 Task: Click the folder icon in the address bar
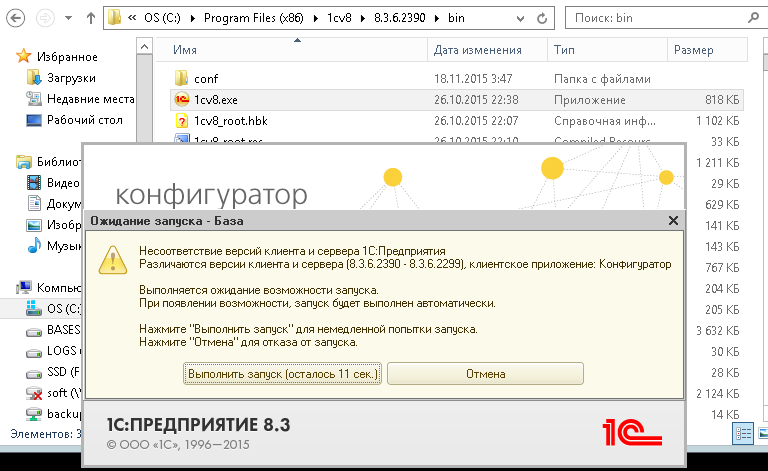[115, 18]
